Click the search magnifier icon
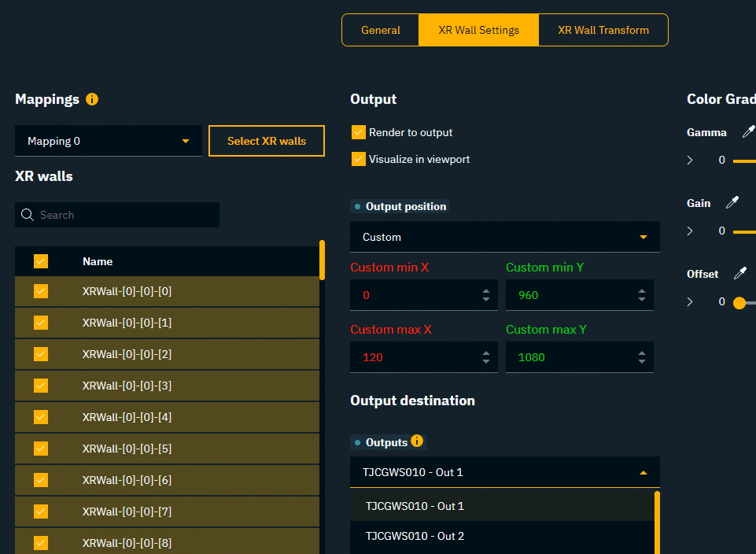The width and height of the screenshot is (756, 554). [28, 215]
